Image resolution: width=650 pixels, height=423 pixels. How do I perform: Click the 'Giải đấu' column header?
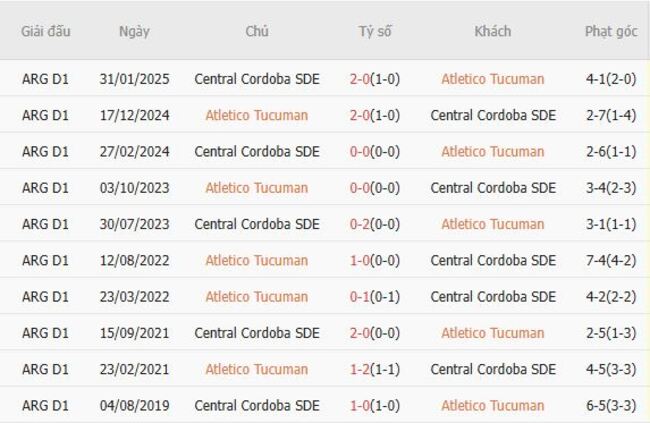tap(45, 31)
